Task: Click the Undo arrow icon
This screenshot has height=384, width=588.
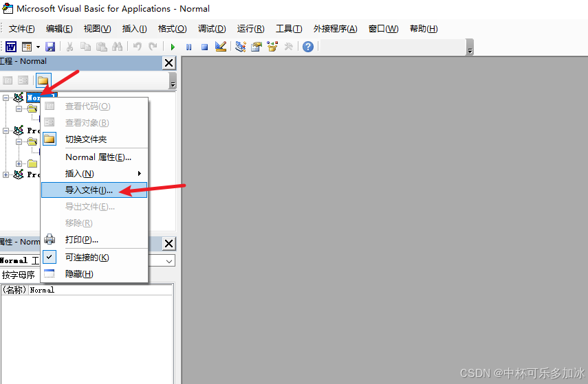Action: [138, 47]
